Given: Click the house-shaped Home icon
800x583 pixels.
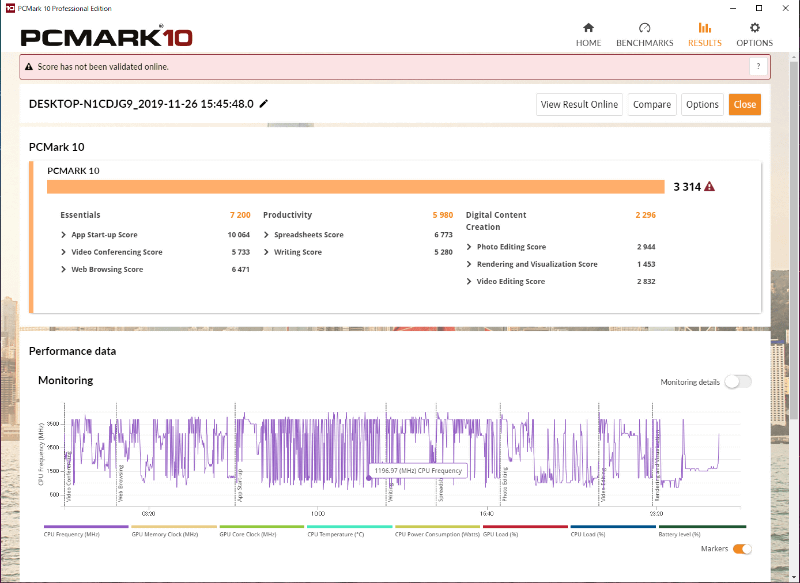Looking at the screenshot, I should 588,29.
